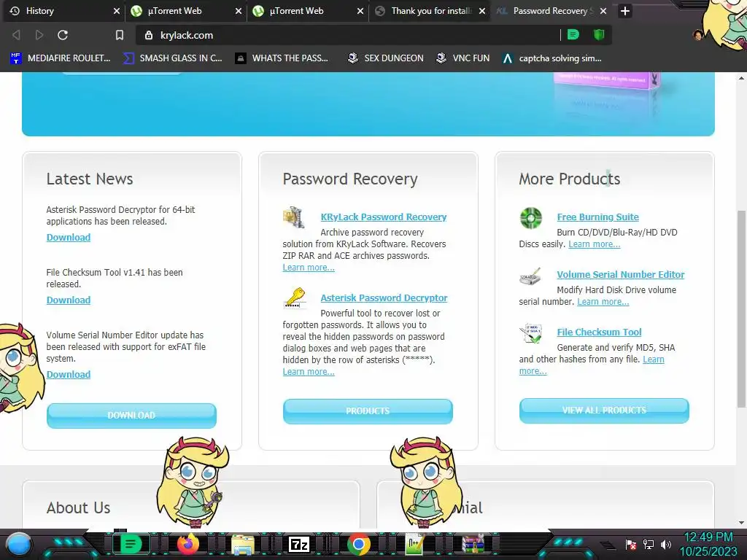Click the network tray icon
This screenshot has height=560, width=747.
click(648, 544)
